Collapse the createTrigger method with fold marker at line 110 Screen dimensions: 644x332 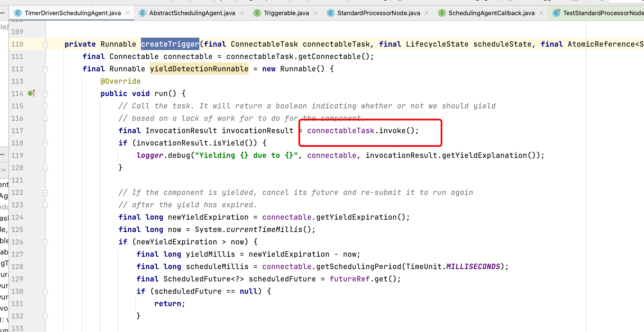(x=45, y=44)
